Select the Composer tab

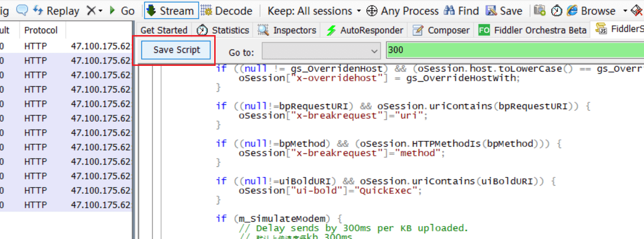(442, 30)
